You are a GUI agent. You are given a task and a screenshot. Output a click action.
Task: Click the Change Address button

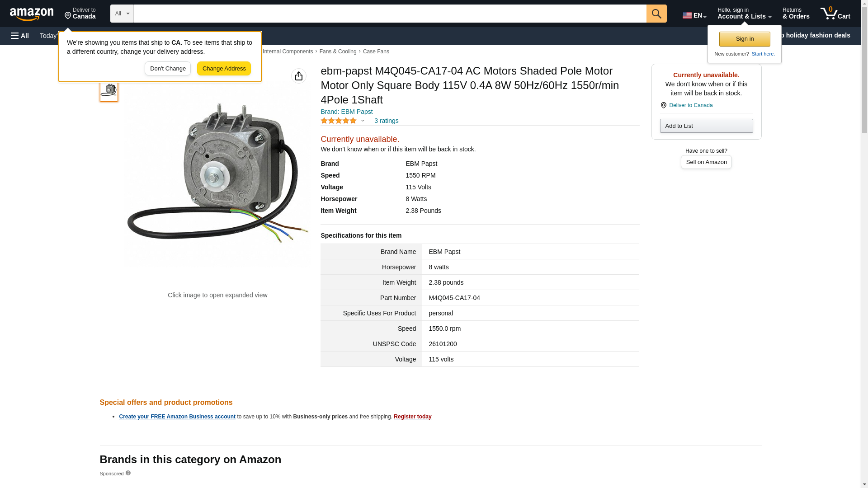coord(224,69)
